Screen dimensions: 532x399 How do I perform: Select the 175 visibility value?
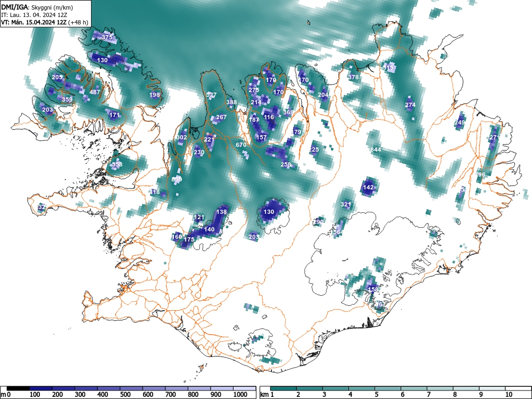(189, 239)
